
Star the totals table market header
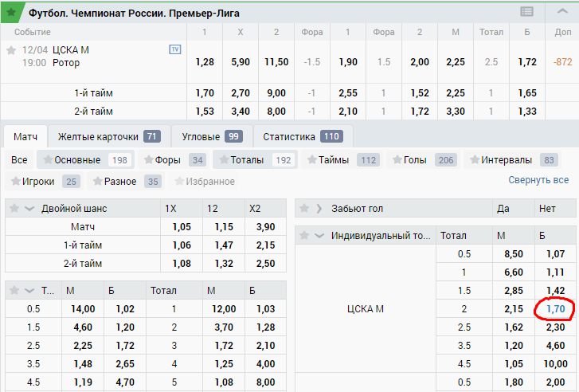tap(14, 290)
